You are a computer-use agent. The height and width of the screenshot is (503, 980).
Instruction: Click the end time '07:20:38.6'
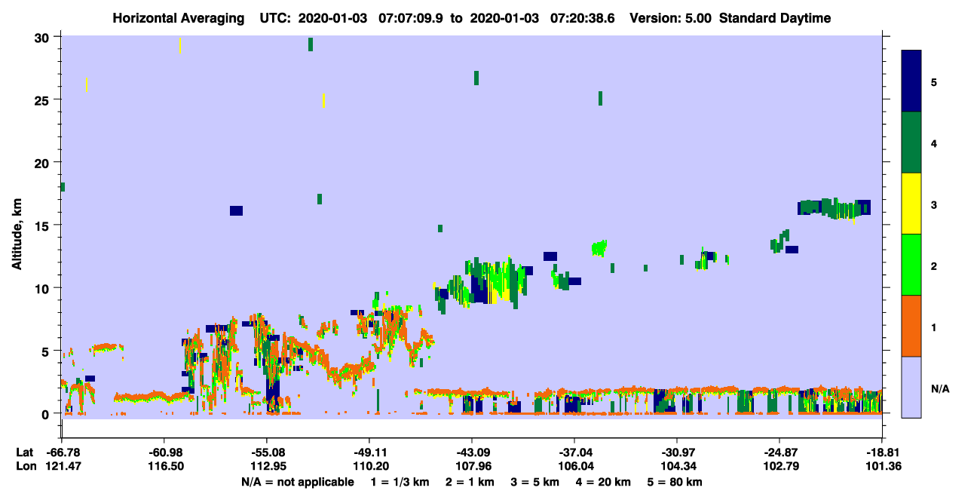583,18
